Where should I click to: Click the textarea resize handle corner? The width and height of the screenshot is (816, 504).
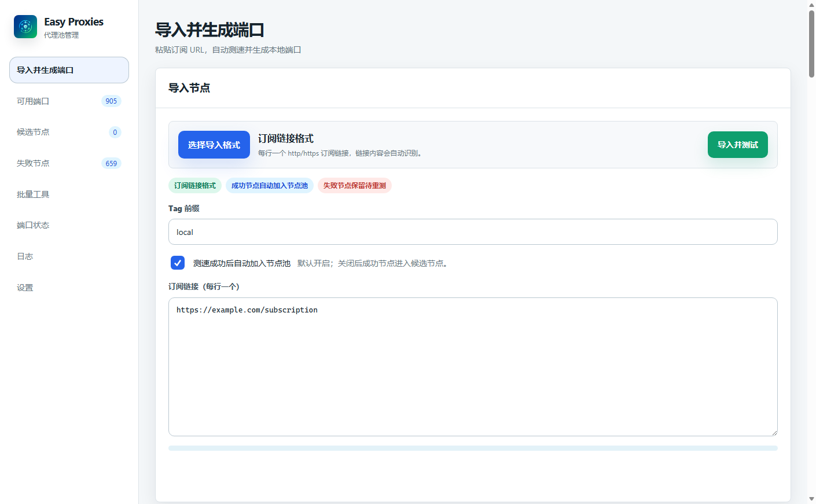coord(774,432)
